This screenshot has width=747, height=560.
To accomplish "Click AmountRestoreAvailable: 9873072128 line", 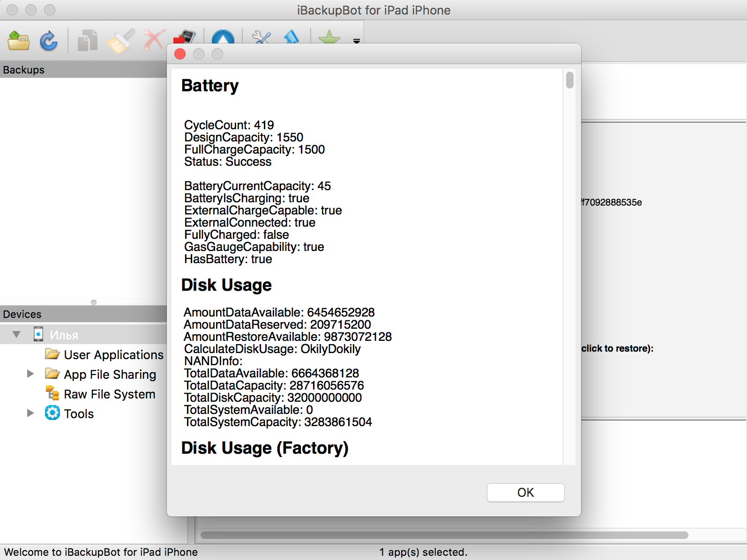I will 288,337.
